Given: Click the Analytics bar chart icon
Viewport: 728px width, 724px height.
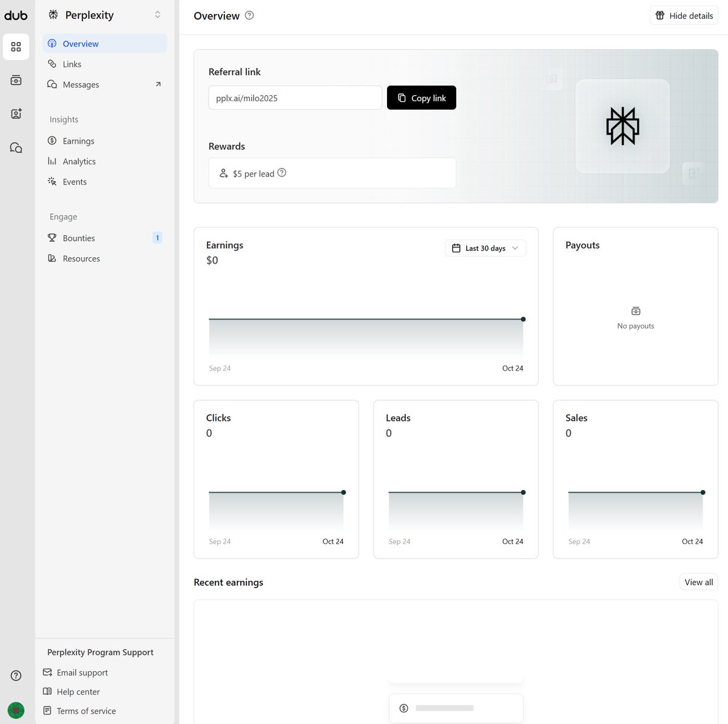Looking at the screenshot, I should click(x=52, y=161).
